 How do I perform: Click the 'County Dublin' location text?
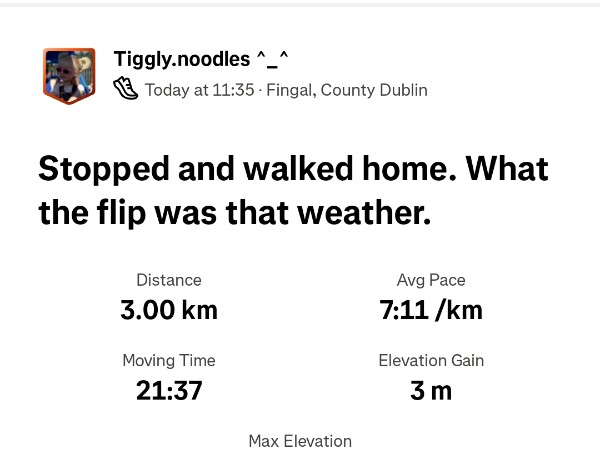(x=374, y=90)
